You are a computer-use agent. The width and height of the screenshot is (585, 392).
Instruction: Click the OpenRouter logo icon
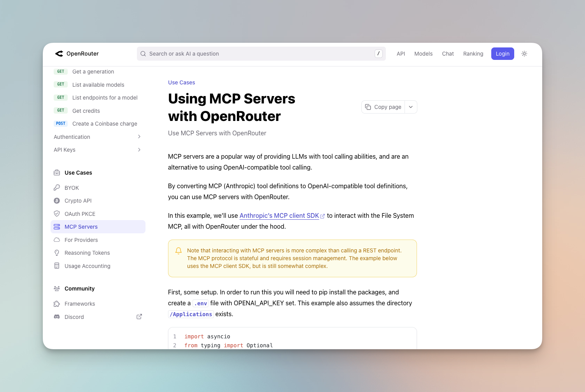[59, 54]
